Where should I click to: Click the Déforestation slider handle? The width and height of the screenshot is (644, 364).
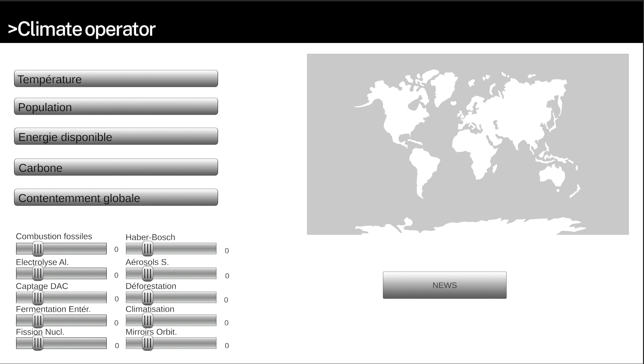(148, 297)
